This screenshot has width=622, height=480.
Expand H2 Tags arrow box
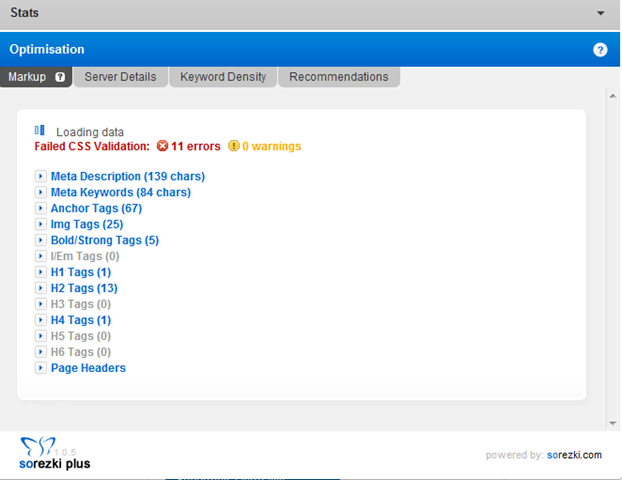[40, 288]
